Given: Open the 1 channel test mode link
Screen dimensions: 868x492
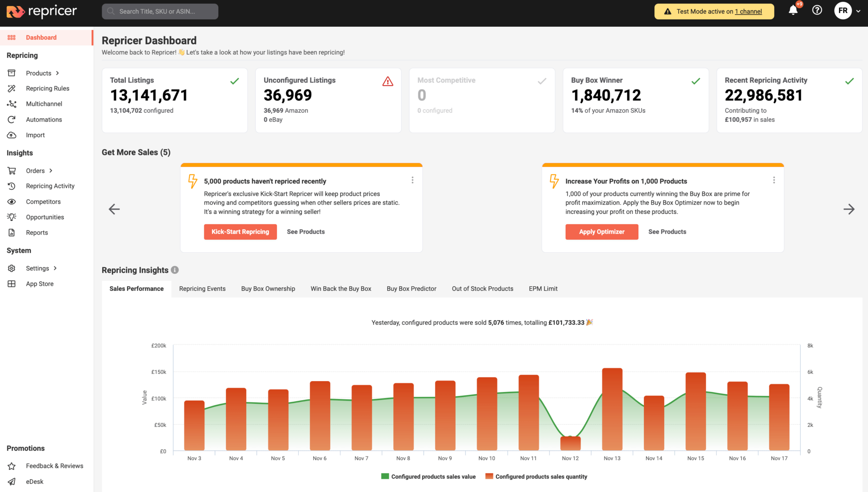Looking at the screenshot, I should (x=748, y=11).
